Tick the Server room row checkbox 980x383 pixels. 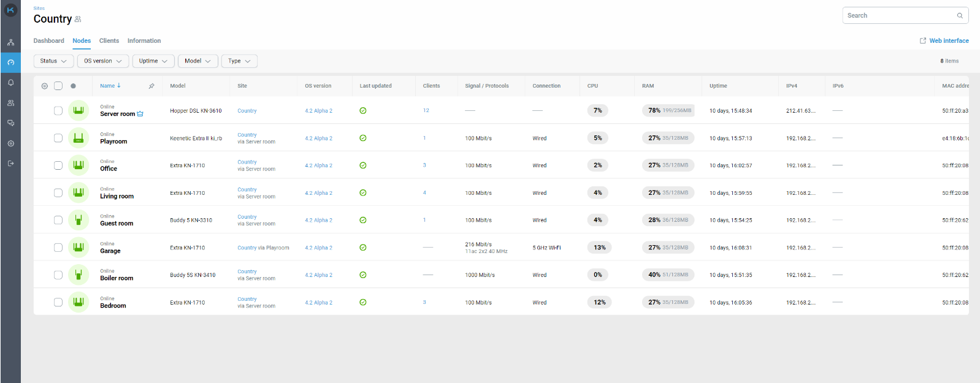pyautogui.click(x=58, y=111)
